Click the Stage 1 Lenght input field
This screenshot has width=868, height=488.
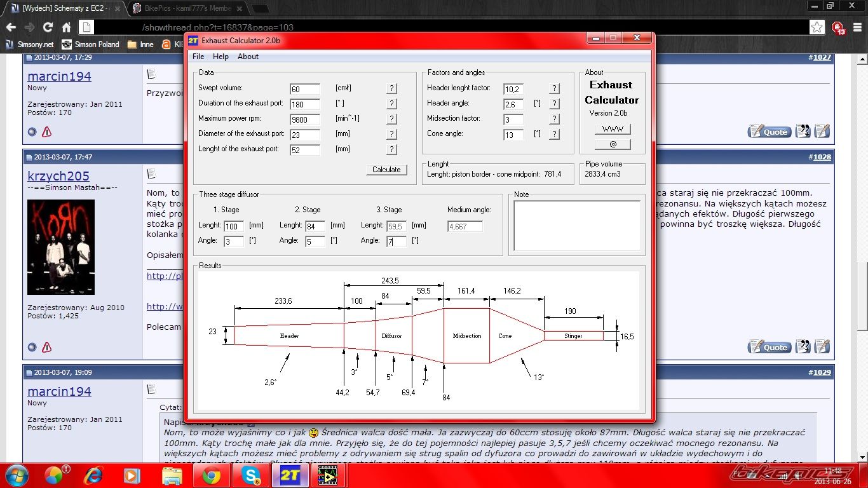(x=234, y=226)
